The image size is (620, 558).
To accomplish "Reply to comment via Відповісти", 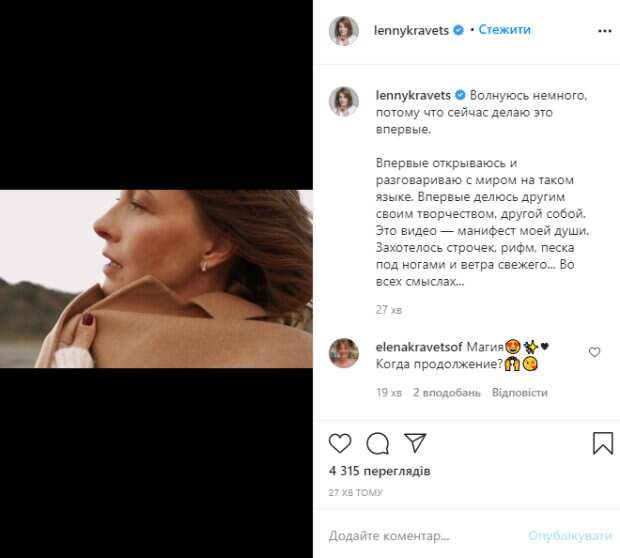I will (519, 393).
